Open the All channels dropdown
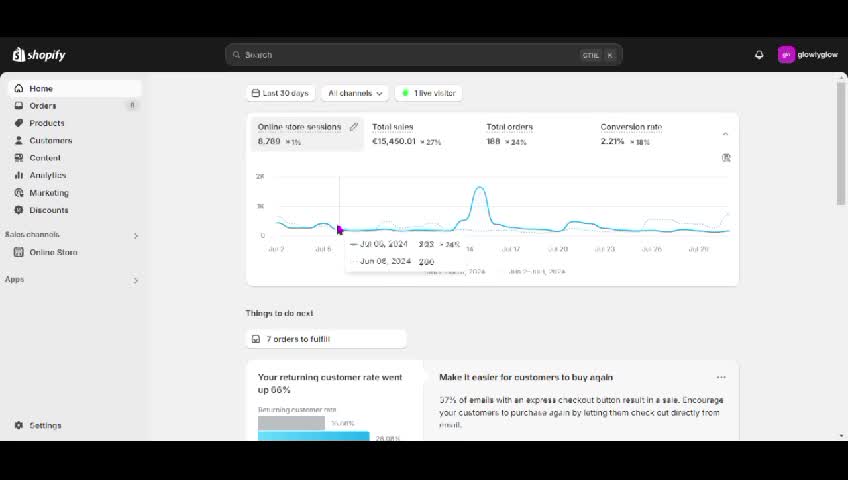 click(355, 93)
